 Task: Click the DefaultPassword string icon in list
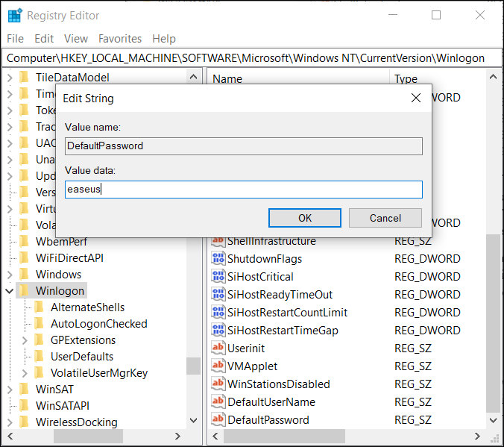point(218,419)
